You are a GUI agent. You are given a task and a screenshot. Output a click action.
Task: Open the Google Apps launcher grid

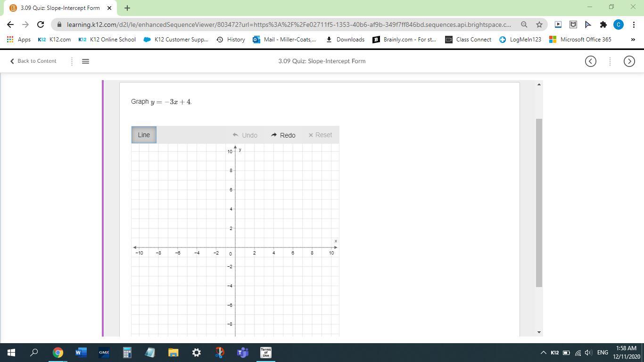click(9, 40)
